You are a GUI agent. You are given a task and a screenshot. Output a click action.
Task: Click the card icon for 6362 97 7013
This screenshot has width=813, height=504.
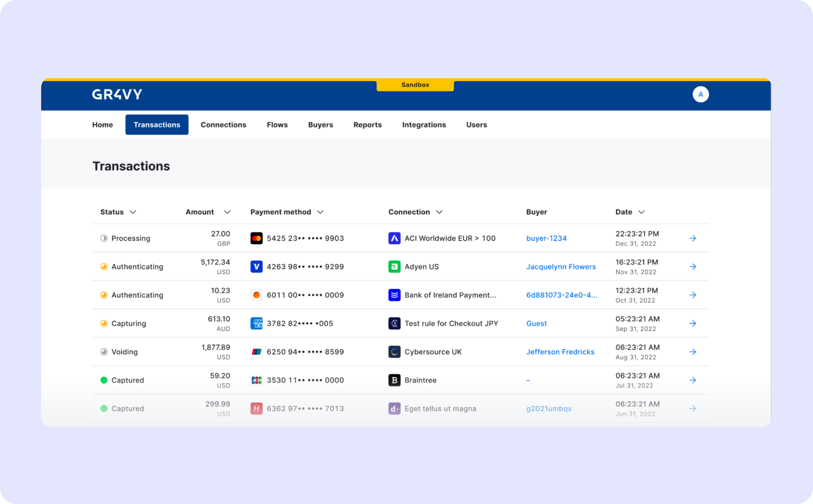(256, 408)
